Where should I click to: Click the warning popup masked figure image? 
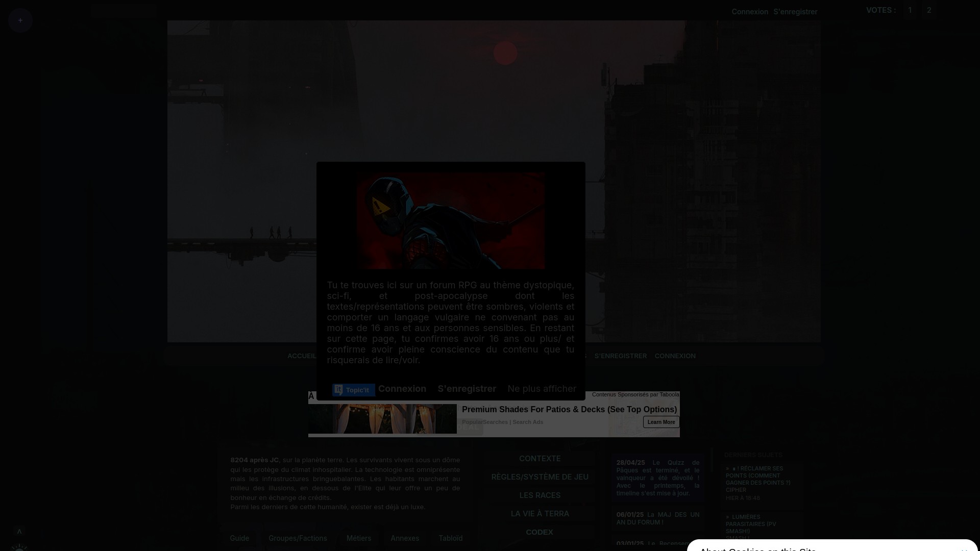(x=451, y=220)
